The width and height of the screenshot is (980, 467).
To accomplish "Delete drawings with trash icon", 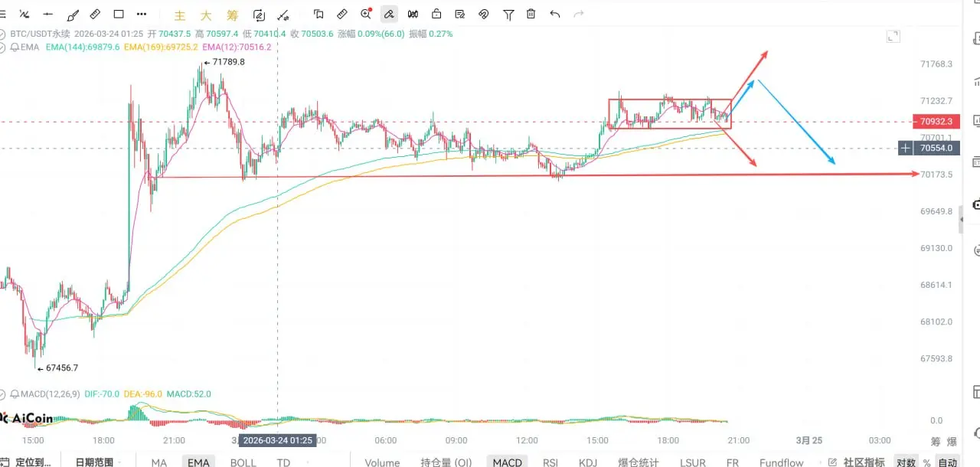I will click(531, 14).
